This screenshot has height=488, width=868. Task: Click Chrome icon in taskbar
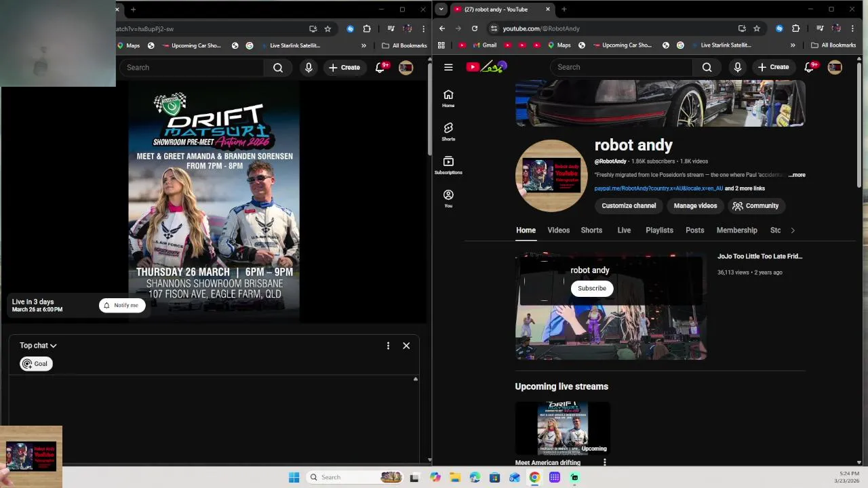pyautogui.click(x=534, y=477)
